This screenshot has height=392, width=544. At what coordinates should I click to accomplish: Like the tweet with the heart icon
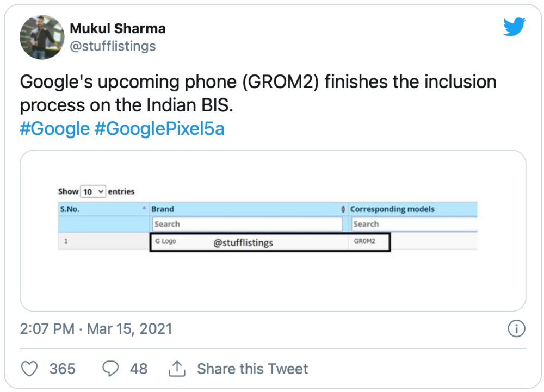(x=29, y=369)
